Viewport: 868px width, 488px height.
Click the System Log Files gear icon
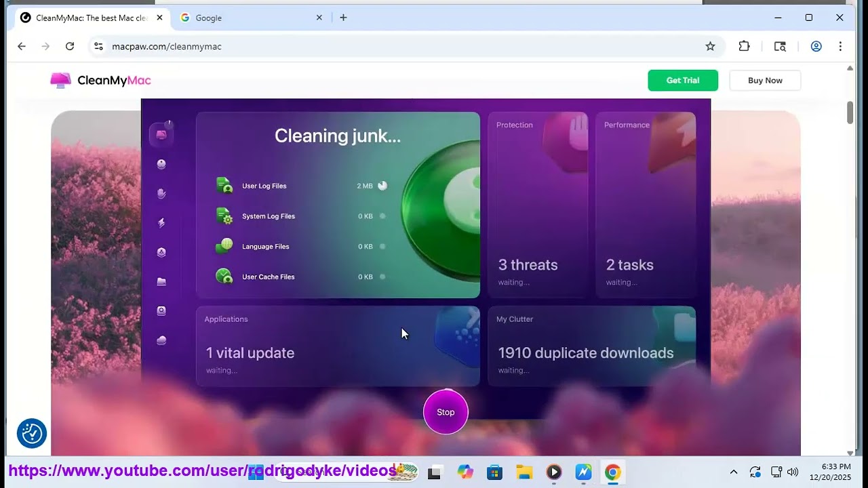point(224,216)
